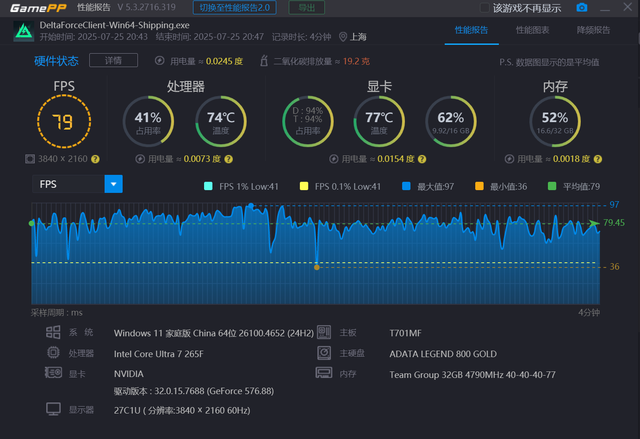This screenshot has height=439, width=640.
Task: Click the 详情 details button
Action: [x=113, y=60]
